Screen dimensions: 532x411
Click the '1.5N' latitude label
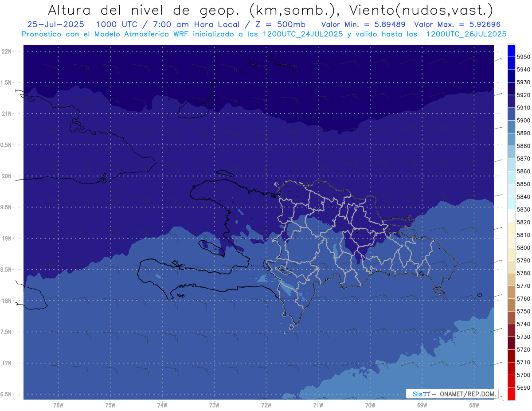point(7,82)
